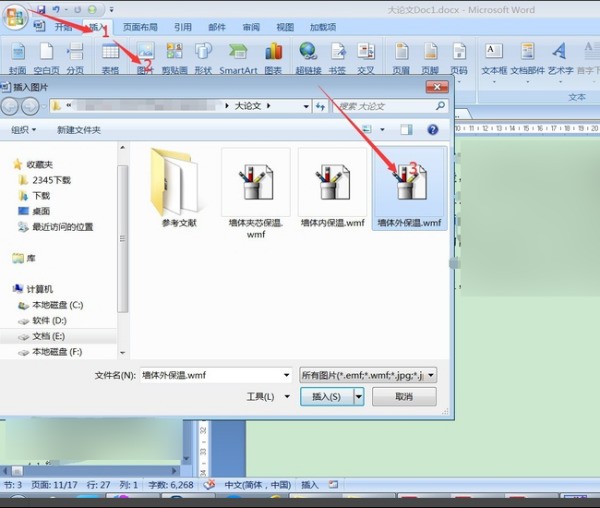Open the Table (表格) tool
The width and height of the screenshot is (600, 508).
tap(110, 59)
